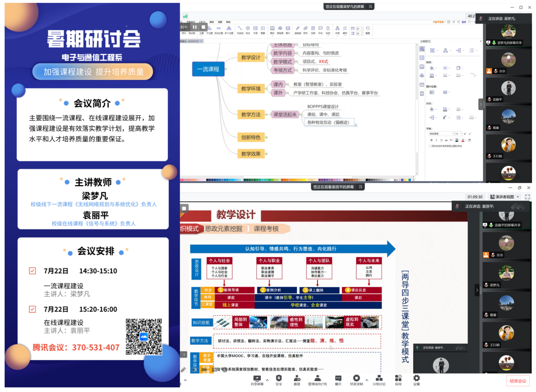536x392 pixels.
Task: Toggle the 7月22日 14:30-15:10 checkbox
Action: coord(33,271)
